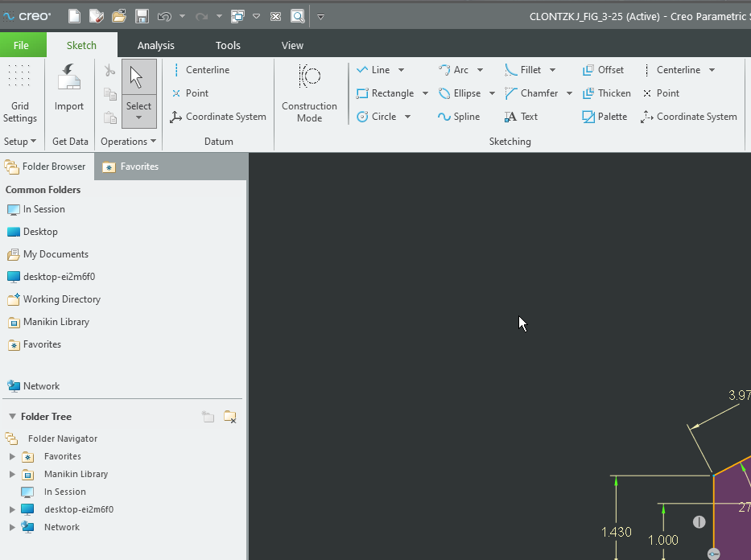Activate the Select arrow tool
The image size is (751, 560).
(138, 76)
